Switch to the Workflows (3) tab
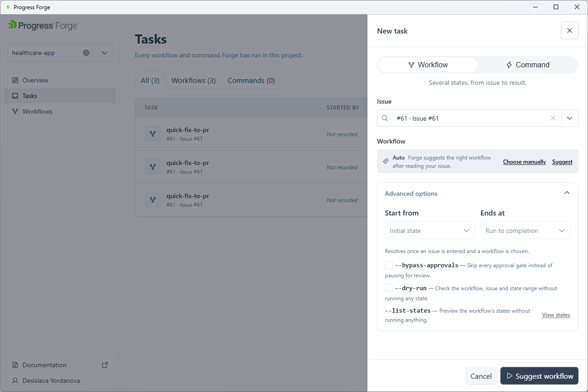Image resolution: width=588 pixels, height=392 pixels. 194,81
